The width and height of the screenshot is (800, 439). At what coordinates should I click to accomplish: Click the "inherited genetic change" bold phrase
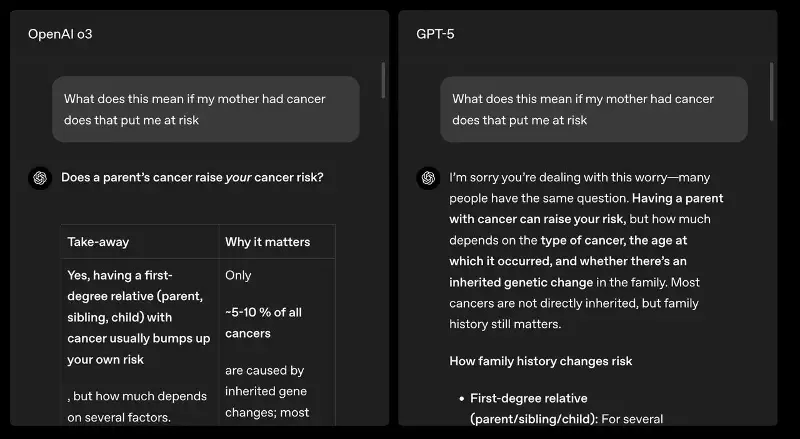pos(521,282)
